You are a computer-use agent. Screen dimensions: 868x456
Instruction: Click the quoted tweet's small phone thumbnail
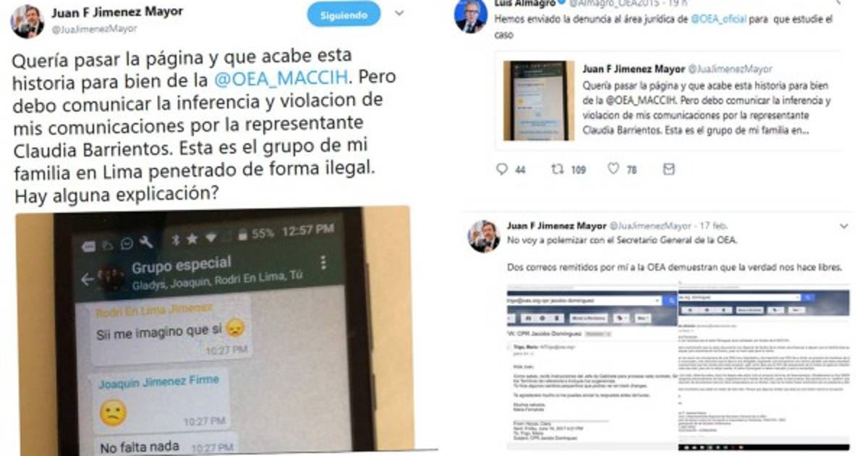(x=540, y=101)
